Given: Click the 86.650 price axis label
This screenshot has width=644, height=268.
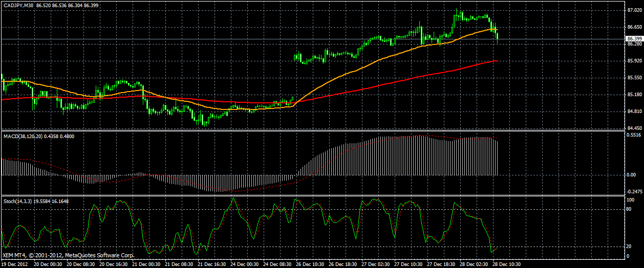Looking at the screenshot, I should click(x=634, y=27).
